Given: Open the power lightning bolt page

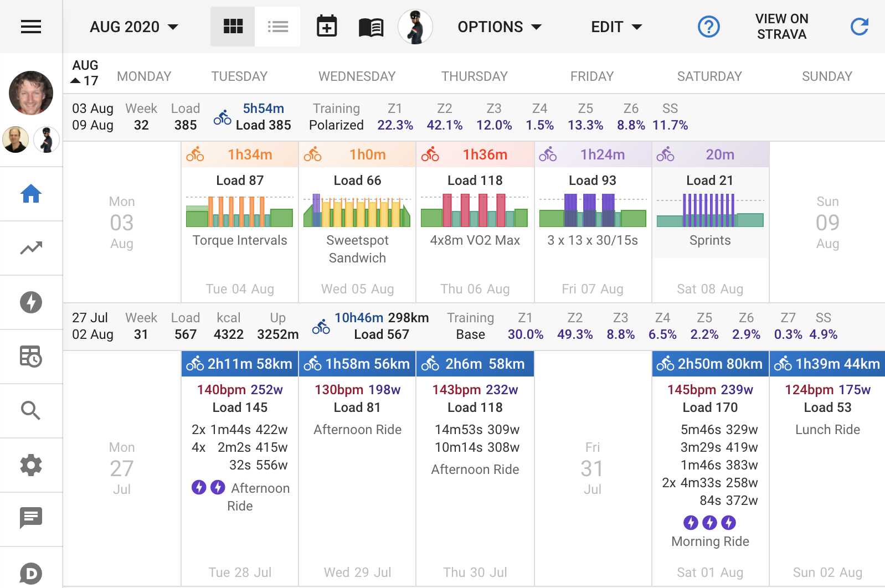Looking at the screenshot, I should click(31, 302).
